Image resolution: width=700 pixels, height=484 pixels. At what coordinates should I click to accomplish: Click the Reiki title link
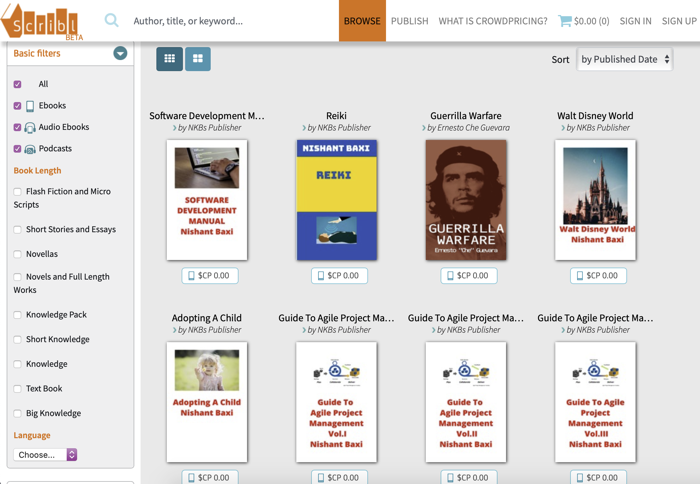point(336,116)
